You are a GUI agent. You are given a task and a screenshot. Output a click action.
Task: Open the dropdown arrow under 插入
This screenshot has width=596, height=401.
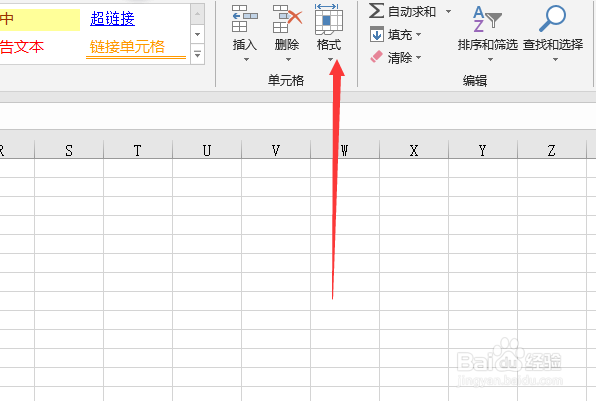tap(246, 59)
